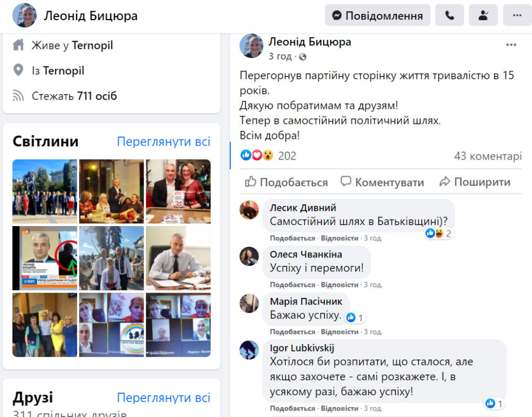
Task: Like Марія Пасічник's comment
Action: coord(293,332)
